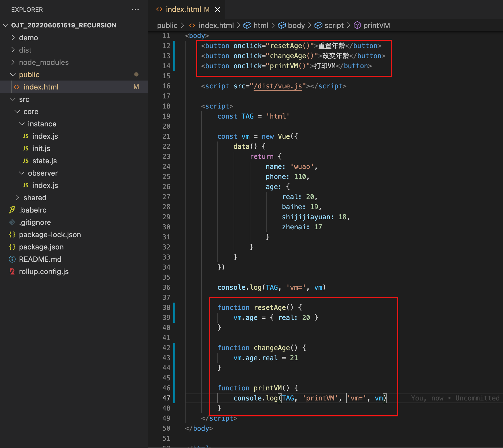Open rollup.config.js file

74,271
